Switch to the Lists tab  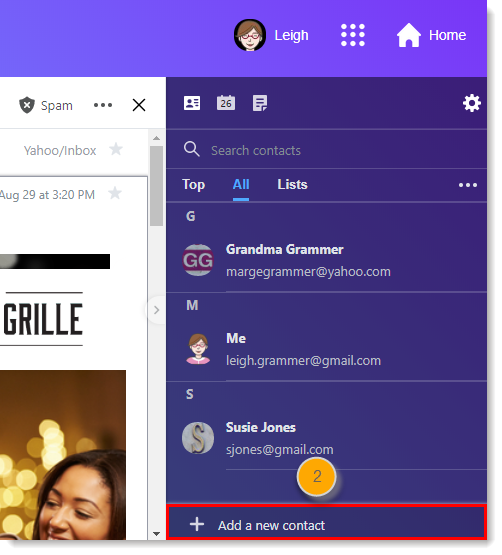click(292, 184)
